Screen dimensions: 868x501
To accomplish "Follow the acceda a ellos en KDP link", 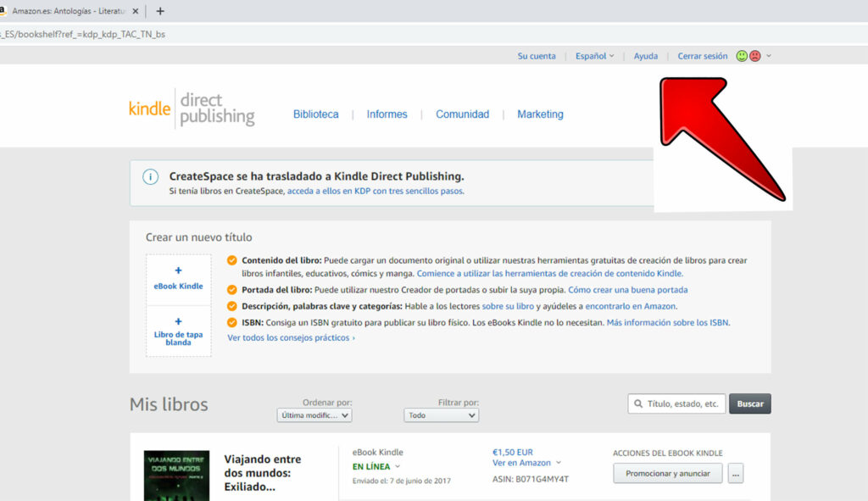I will click(376, 191).
